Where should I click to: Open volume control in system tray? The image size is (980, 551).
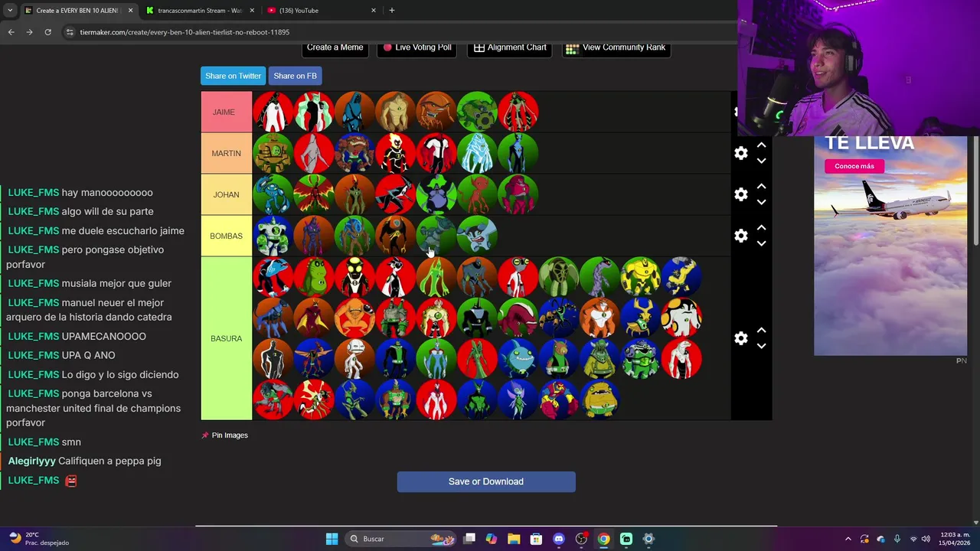coord(927,539)
